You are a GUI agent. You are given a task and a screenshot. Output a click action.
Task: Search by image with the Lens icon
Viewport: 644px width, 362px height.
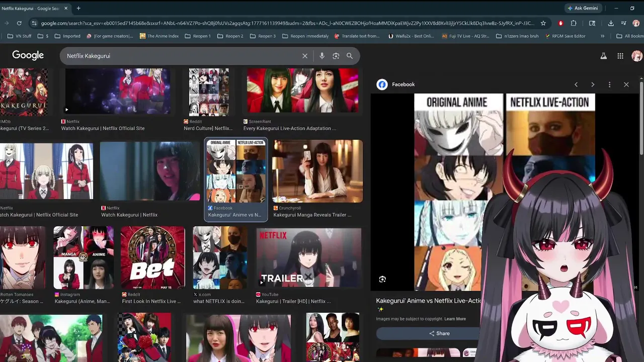(336, 56)
